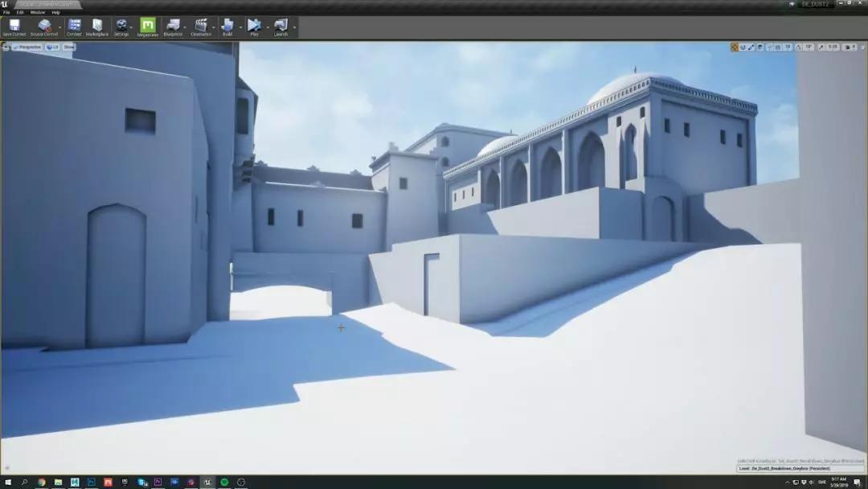
Task: Click the Save Current toolbar icon
Action: point(14,27)
